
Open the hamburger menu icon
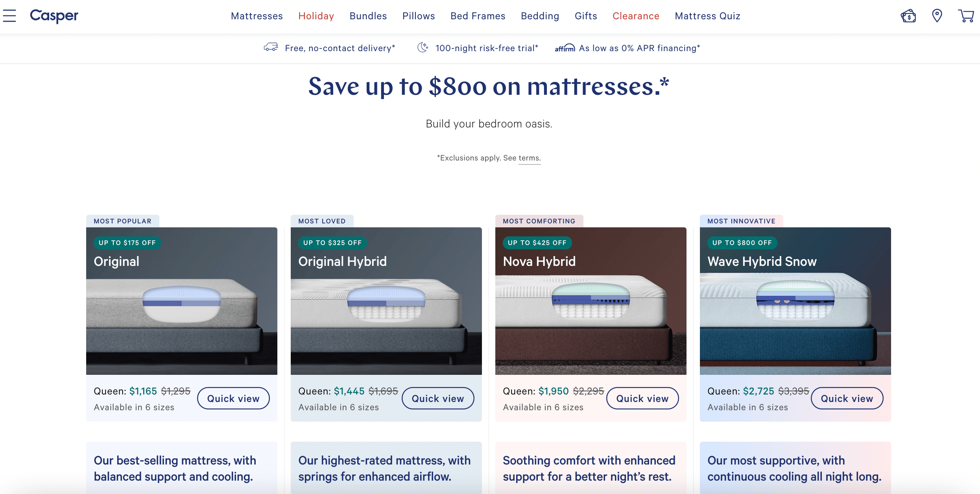pyautogui.click(x=9, y=16)
